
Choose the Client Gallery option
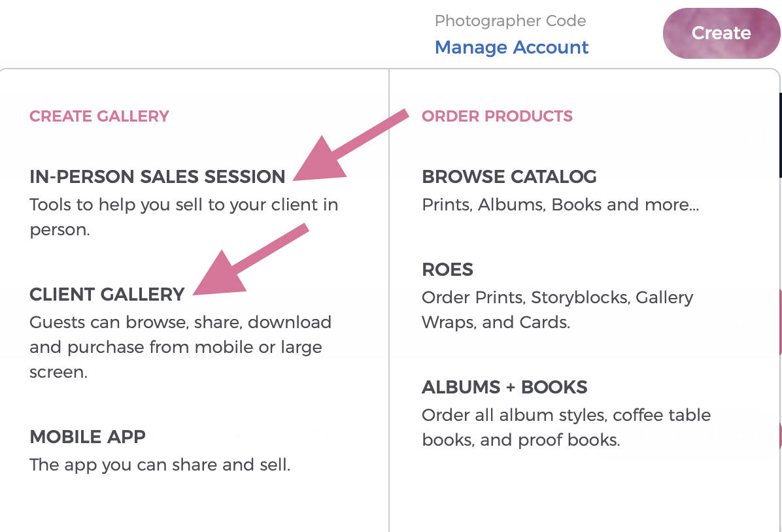coord(107,294)
